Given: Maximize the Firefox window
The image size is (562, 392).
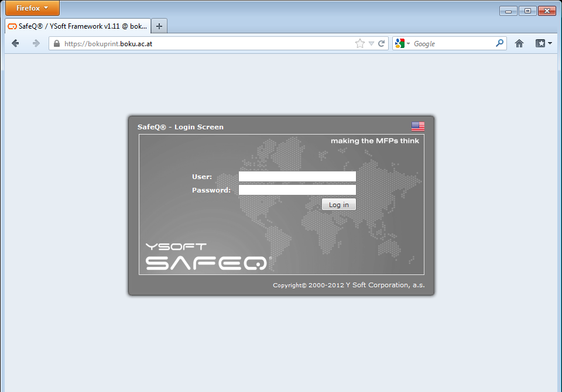Looking at the screenshot, I should pyautogui.click(x=527, y=11).
